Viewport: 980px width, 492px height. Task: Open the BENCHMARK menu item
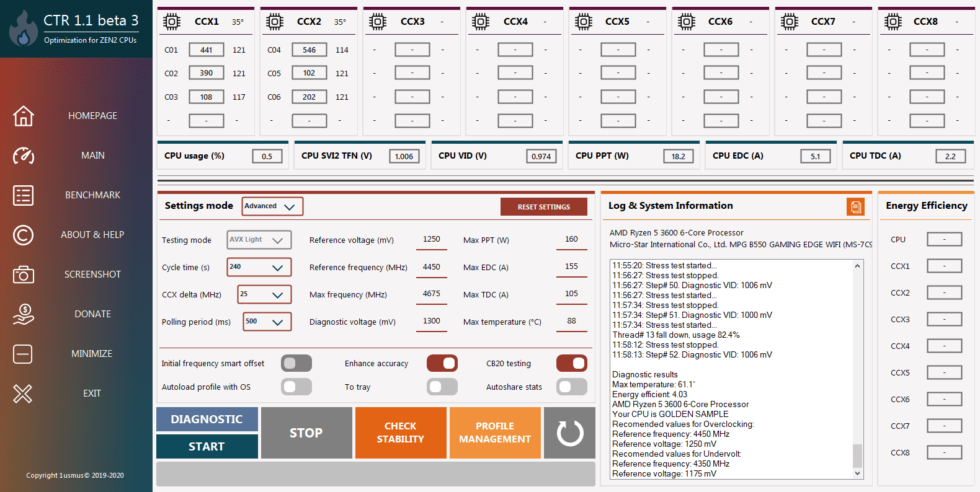point(92,195)
